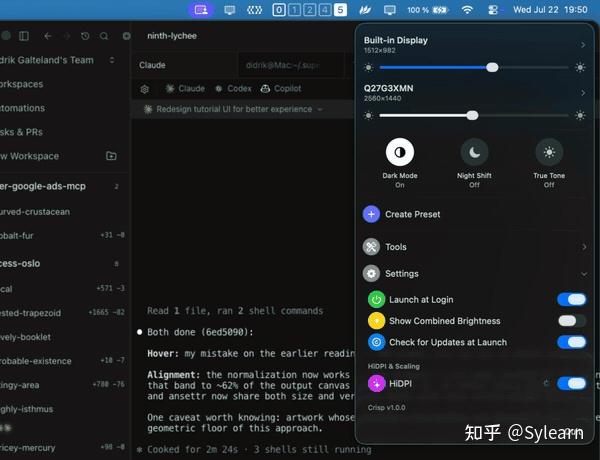Screen dimensions: 600x460
Task: Switch to workspace 1 in menu bar
Action: [294, 10]
